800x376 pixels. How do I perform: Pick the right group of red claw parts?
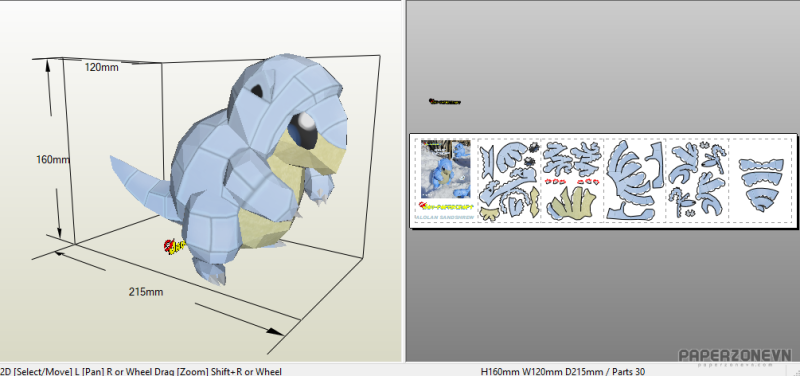click(x=588, y=181)
